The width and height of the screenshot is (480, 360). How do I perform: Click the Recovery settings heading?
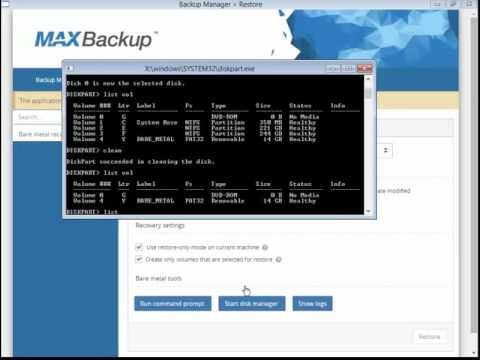tap(160, 225)
